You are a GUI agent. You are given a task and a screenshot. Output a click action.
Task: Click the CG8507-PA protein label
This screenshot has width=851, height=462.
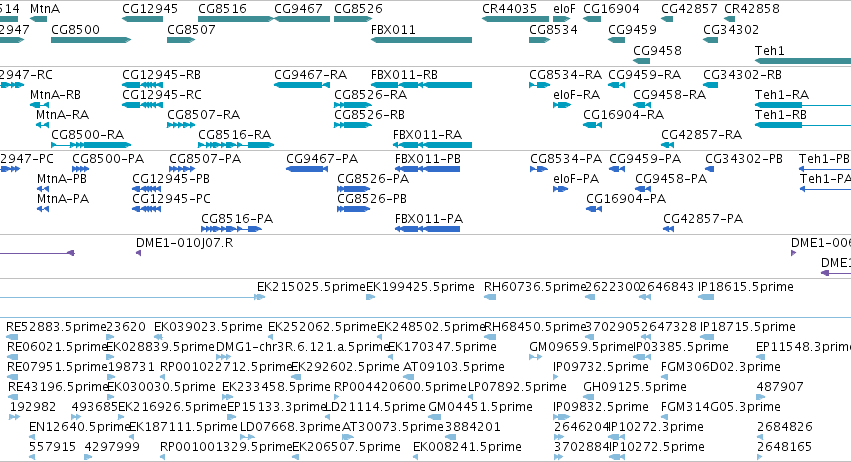205,159
